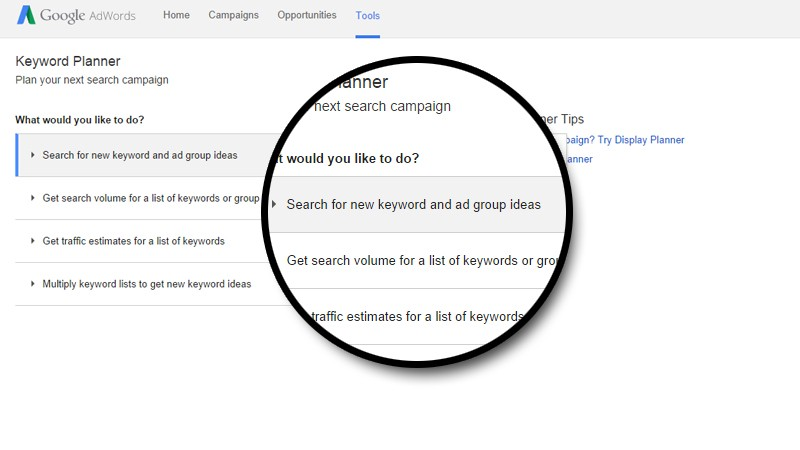Expand arrow beside 'Get traffic estimates' row

[x=33, y=241]
